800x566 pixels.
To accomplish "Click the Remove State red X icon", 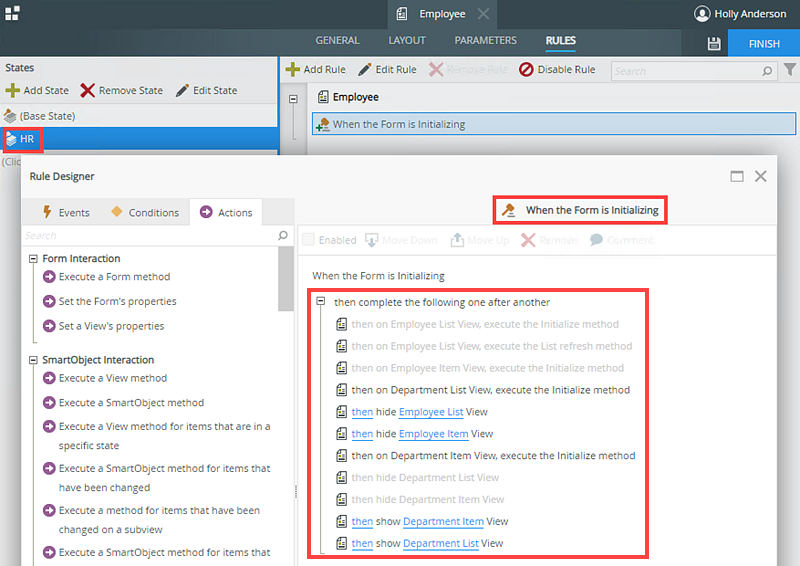I will click(x=88, y=90).
